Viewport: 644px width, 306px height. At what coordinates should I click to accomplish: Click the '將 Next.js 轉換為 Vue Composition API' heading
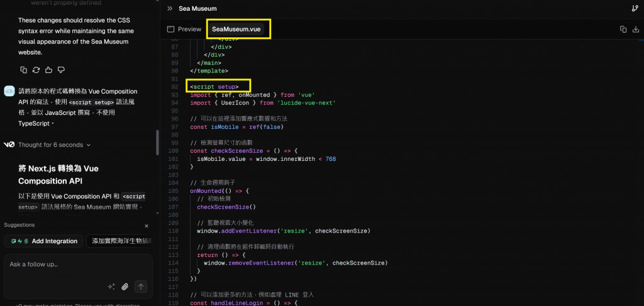coord(58,175)
